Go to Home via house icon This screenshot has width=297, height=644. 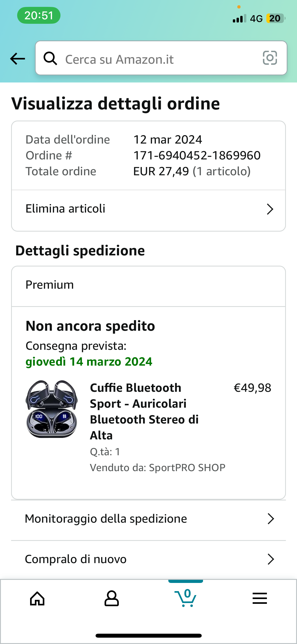[37, 599]
